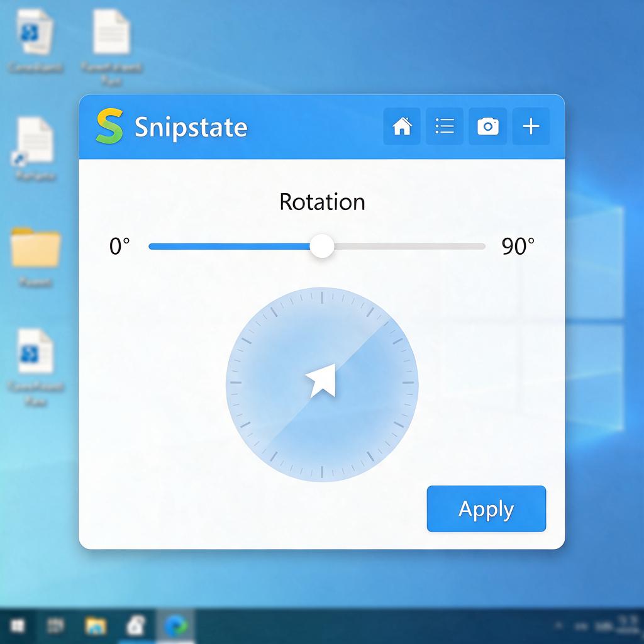Open the Windows Start button
The height and width of the screenshot is (644, 644).
(18, 626)
